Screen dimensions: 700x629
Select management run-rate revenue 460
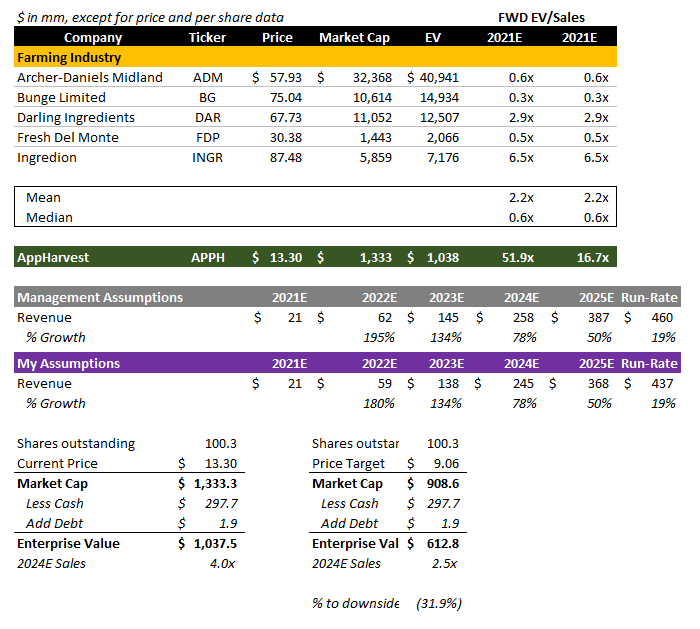pyautogui.click(x=662, y=318)
